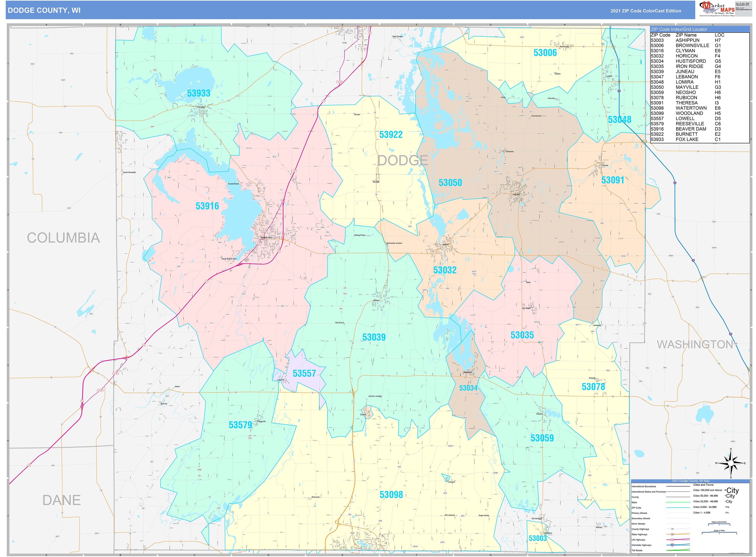Click the compass rose icon

(x=730, y=464)
